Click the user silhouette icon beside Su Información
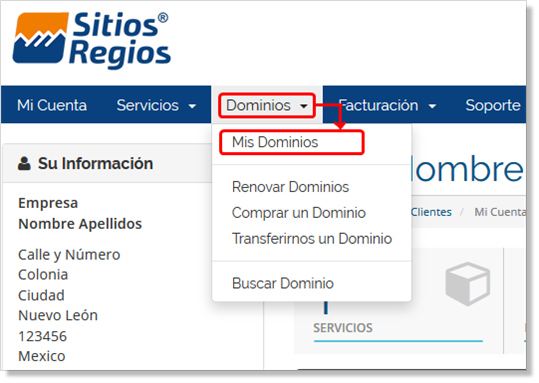Image resolution: width=539 pixels, height=383 pixels. coord(24,164)
